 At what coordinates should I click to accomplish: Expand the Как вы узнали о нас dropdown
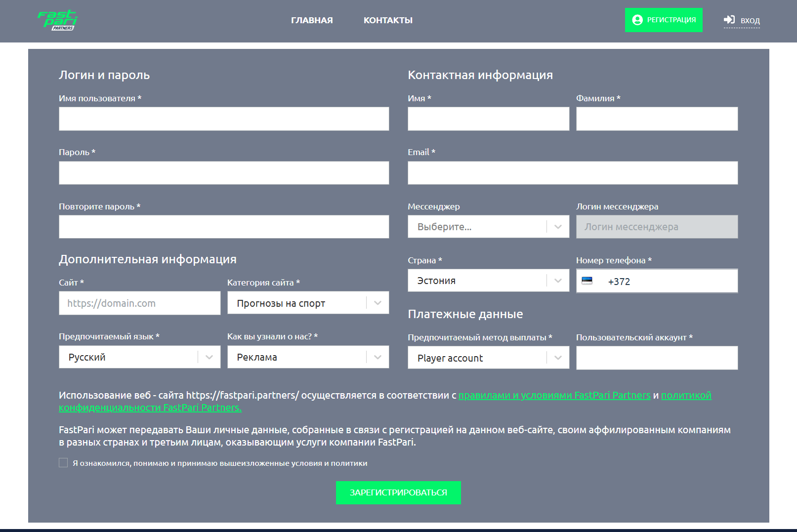307,357
